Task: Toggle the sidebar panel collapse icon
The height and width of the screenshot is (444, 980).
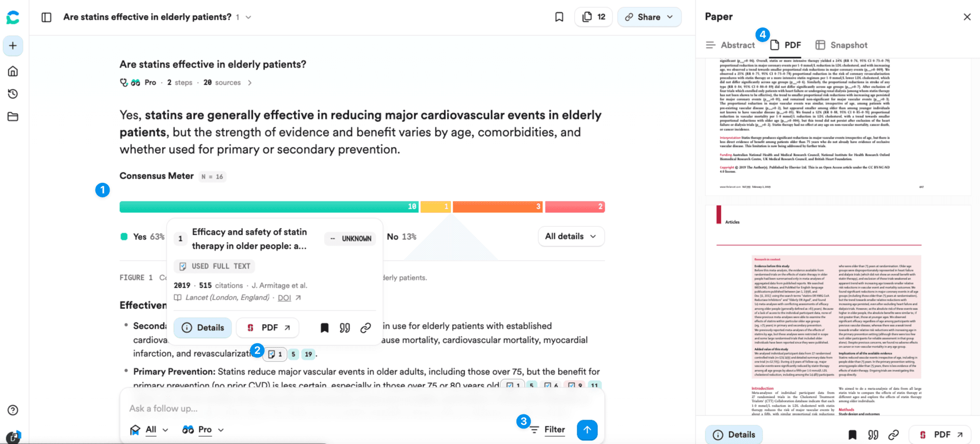Action: coord(46,17)
